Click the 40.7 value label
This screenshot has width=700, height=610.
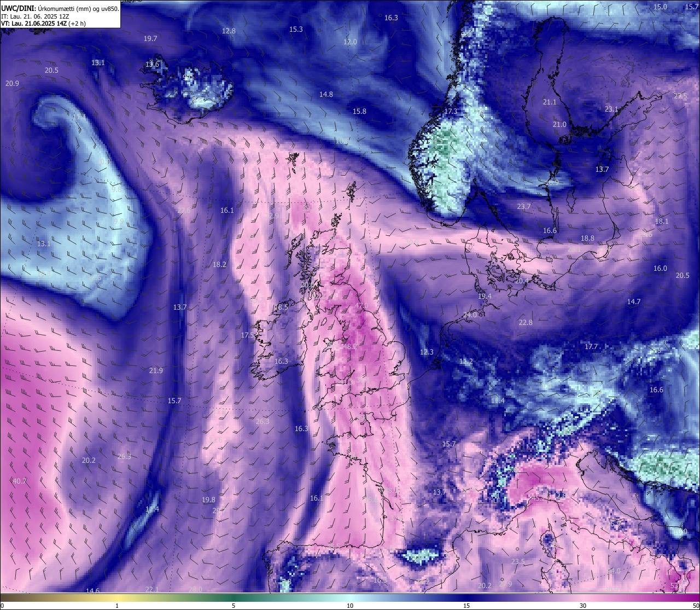pos(19,481)
